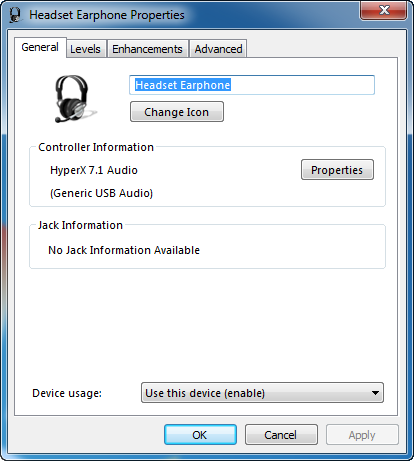Confirm with the OK button

(200, 435)
